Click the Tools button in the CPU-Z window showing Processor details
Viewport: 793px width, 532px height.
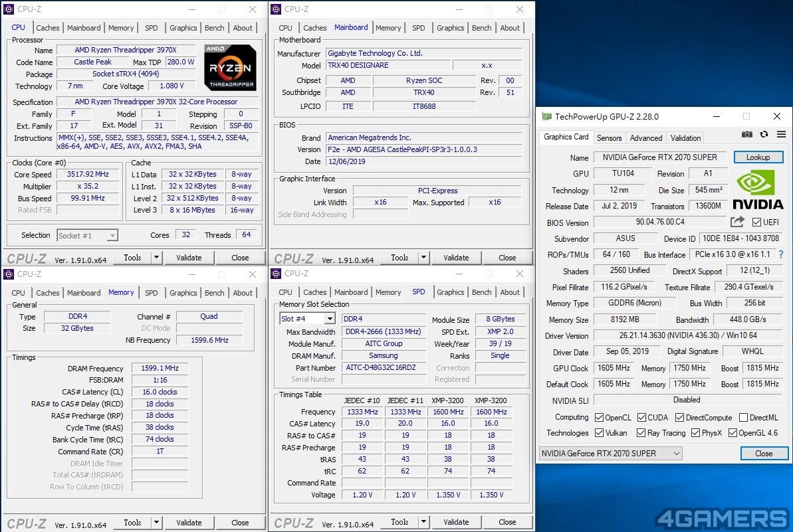pyautogui.click(x=132, y=258)
